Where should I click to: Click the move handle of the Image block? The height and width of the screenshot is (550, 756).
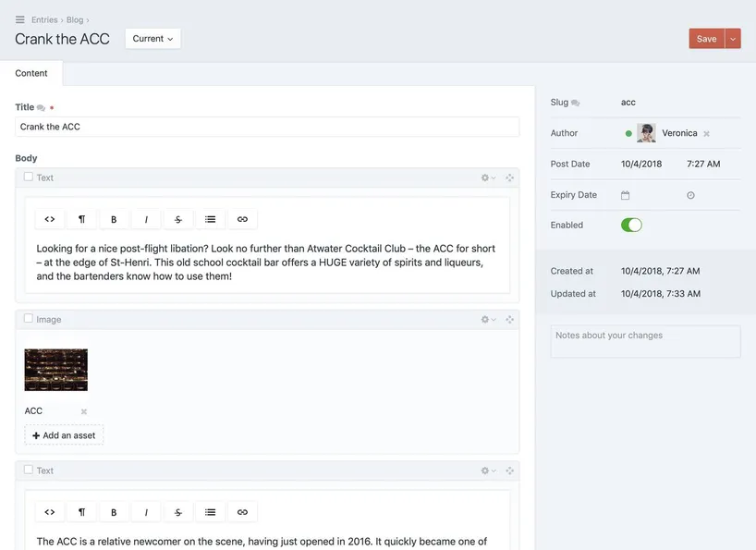509,320
